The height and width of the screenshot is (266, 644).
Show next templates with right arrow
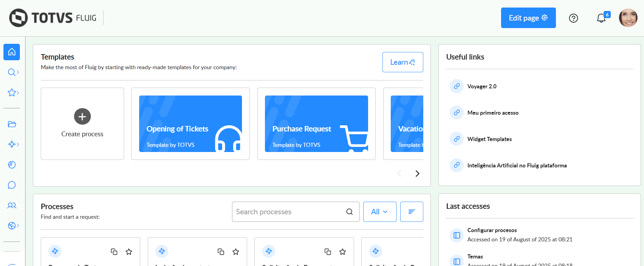pyautogui.click(x=417, y=174)
